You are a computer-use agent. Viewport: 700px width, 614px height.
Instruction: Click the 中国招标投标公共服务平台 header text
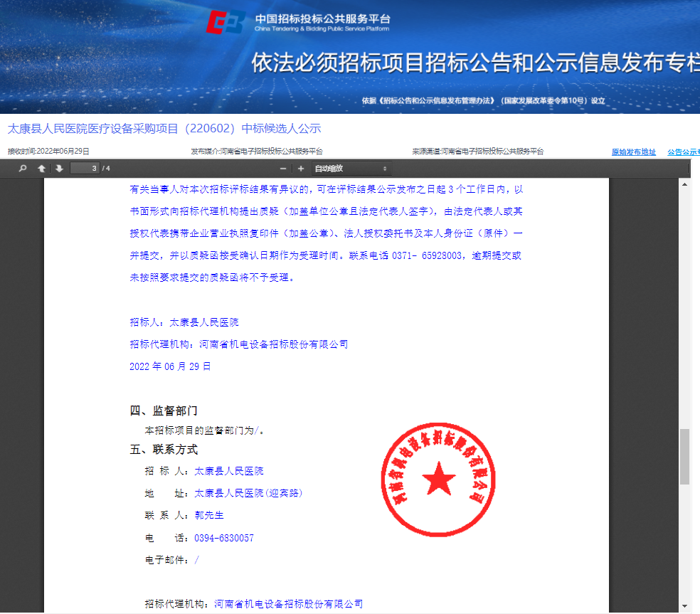(322, 19)
